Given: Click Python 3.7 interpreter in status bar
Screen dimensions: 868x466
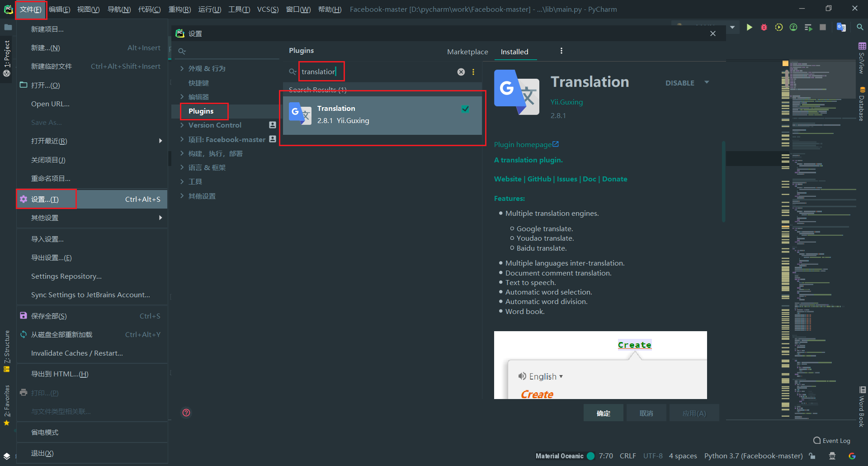Looking at the screenshot, I should pyautogui.click(x=753, y=456).
